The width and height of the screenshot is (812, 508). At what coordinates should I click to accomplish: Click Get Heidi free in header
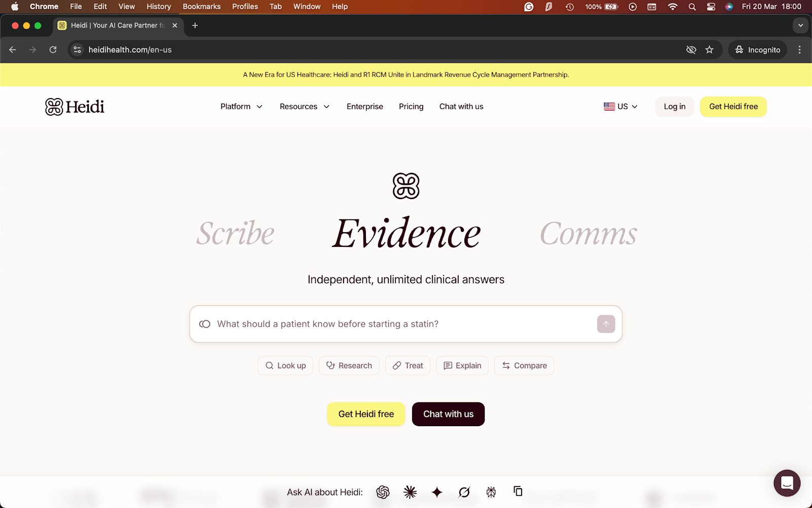point(733,107)
